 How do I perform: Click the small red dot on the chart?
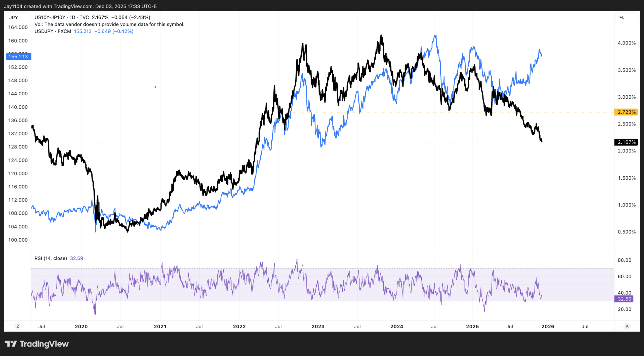pos(155,87)
